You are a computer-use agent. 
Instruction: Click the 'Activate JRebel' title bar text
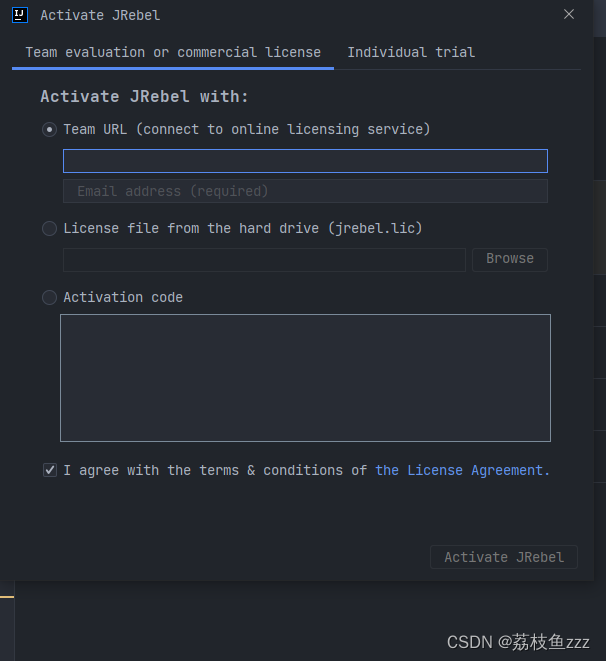point(100,16)
